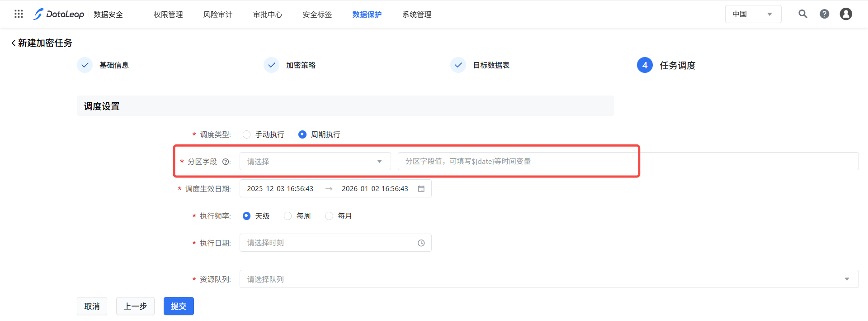The height and width of the screenshot is (321, 868).
Task: Click the 基础信息 step label
Action: [x=114, y=65]
